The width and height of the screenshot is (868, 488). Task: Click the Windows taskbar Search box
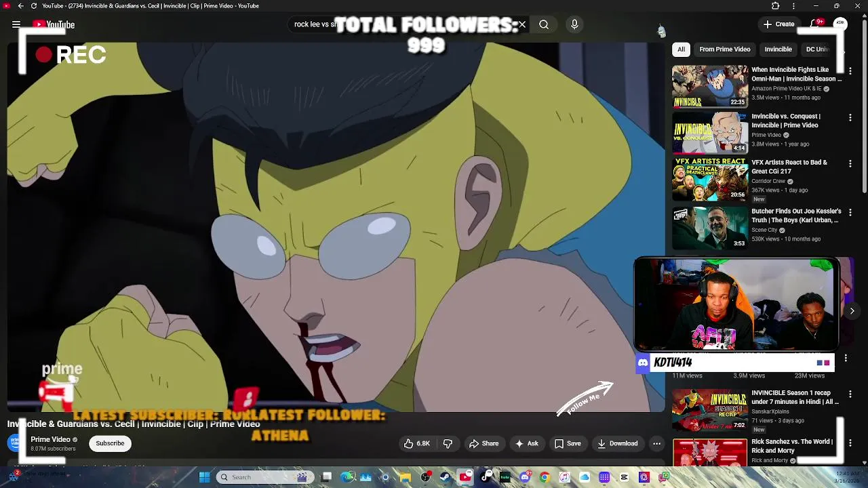[x=264, y=477]
